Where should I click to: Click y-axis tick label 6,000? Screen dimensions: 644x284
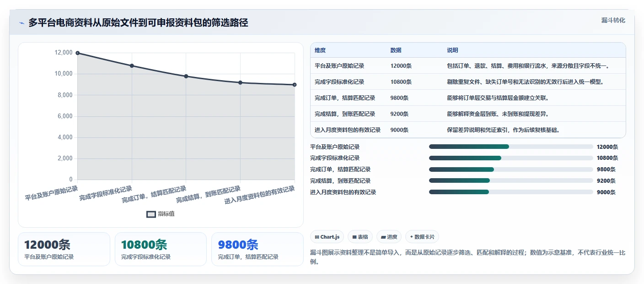coord(65,116)
